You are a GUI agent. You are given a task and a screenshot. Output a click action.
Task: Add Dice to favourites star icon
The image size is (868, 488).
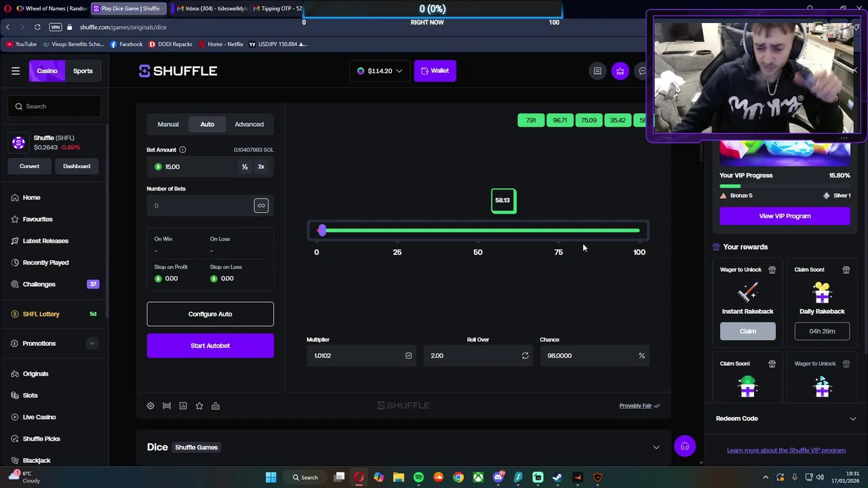(x=199, y=405)
